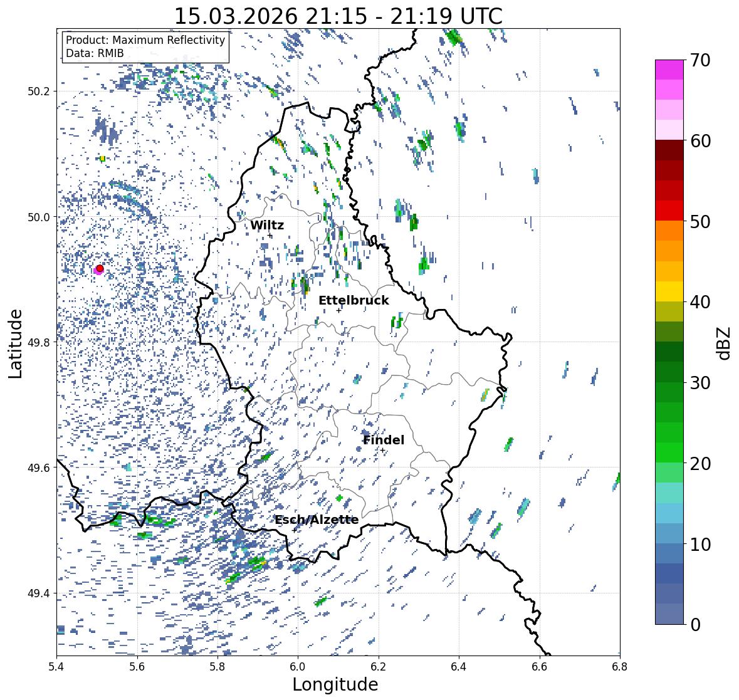Click the colorbar tick label 10
Screen dimensions: 739x700
coord(700,544)
